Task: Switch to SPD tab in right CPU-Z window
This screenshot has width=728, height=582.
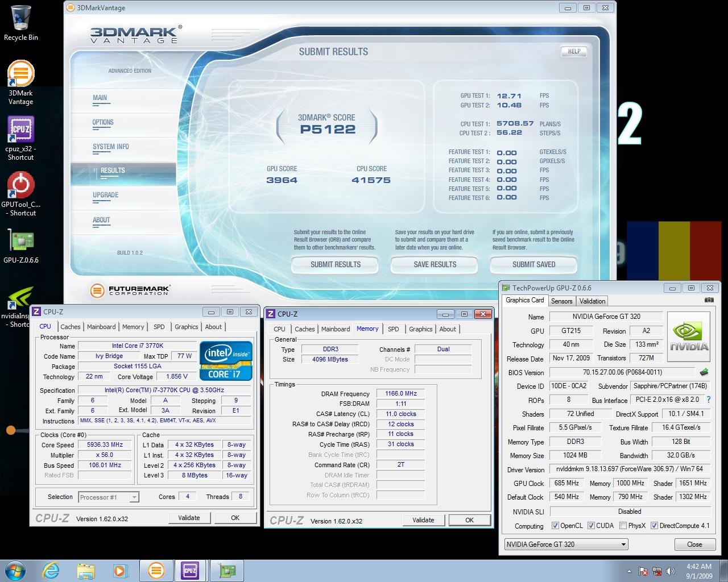Action: click(394, 329)
